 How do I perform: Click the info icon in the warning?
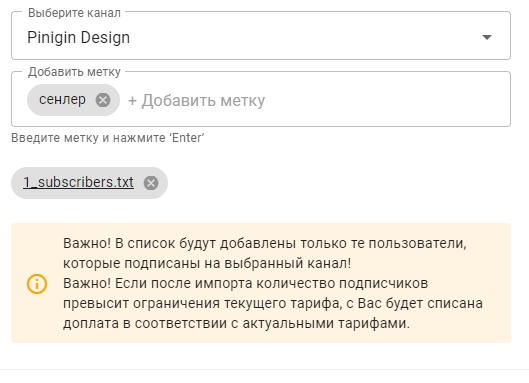tap(37, 283)
